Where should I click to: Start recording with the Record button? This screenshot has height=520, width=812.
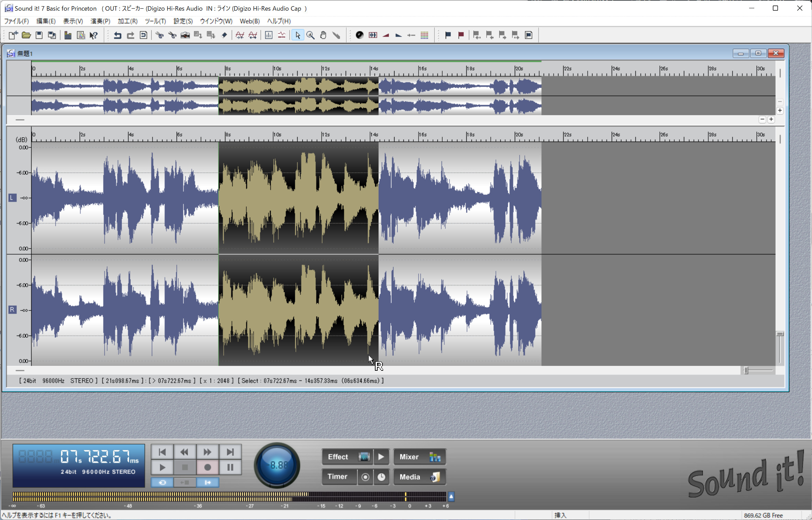click(208, 467)
